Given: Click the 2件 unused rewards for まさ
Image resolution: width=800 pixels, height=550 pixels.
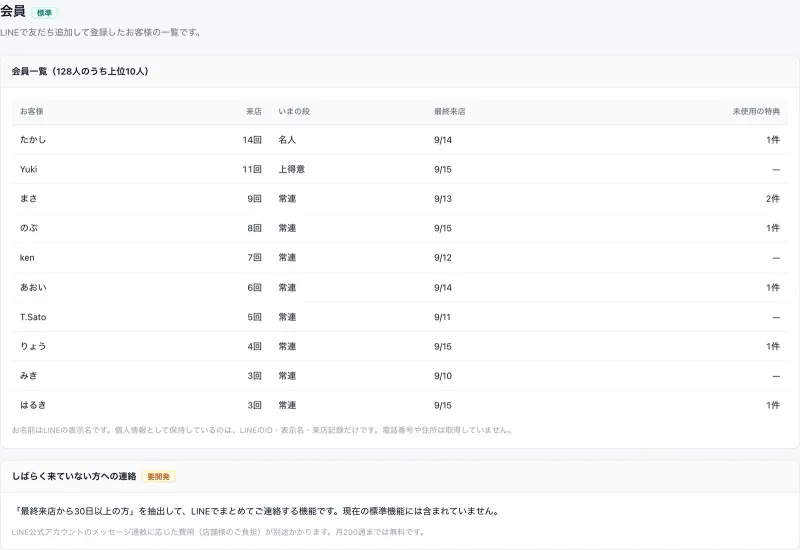Looking at the screenshot, I should point(772,198).
